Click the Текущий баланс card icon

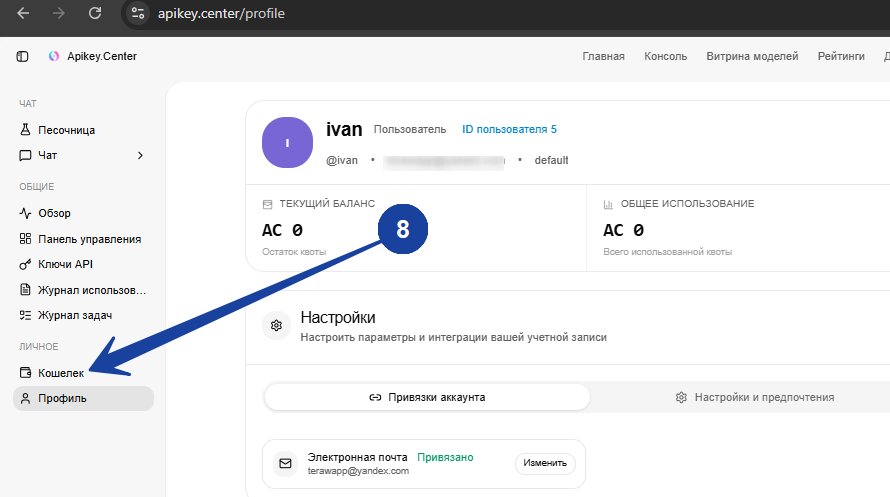[267, 204]
